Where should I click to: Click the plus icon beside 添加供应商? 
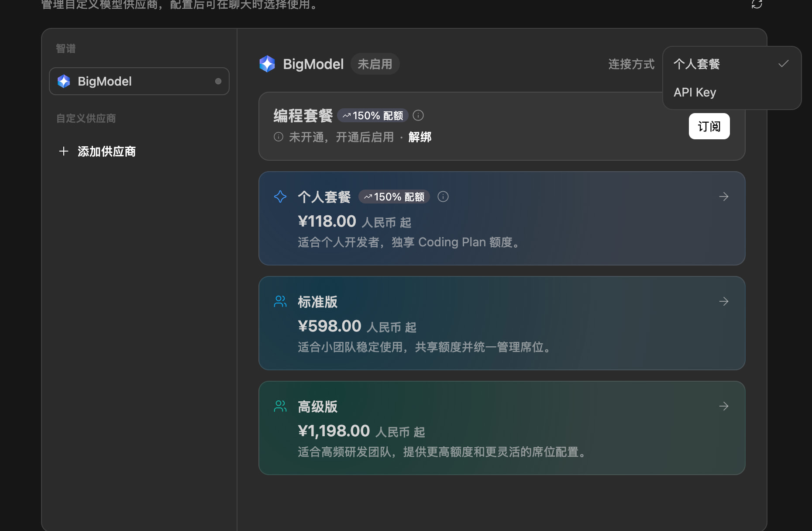pos(64,151)
